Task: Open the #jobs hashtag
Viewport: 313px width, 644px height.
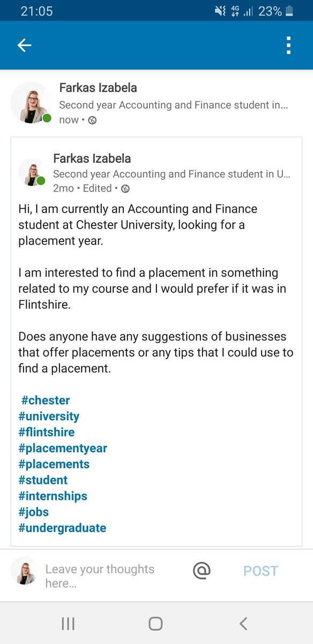Action: (33, 512)
